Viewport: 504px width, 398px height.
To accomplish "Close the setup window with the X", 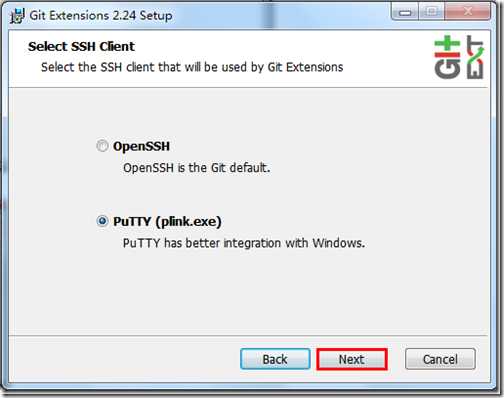I will [x=468, y=13].
